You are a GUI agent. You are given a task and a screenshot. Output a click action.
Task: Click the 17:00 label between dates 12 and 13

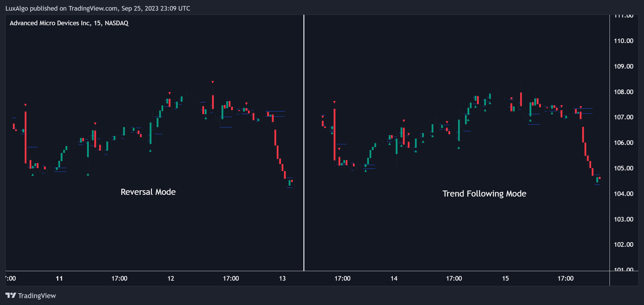pos(231,278)
